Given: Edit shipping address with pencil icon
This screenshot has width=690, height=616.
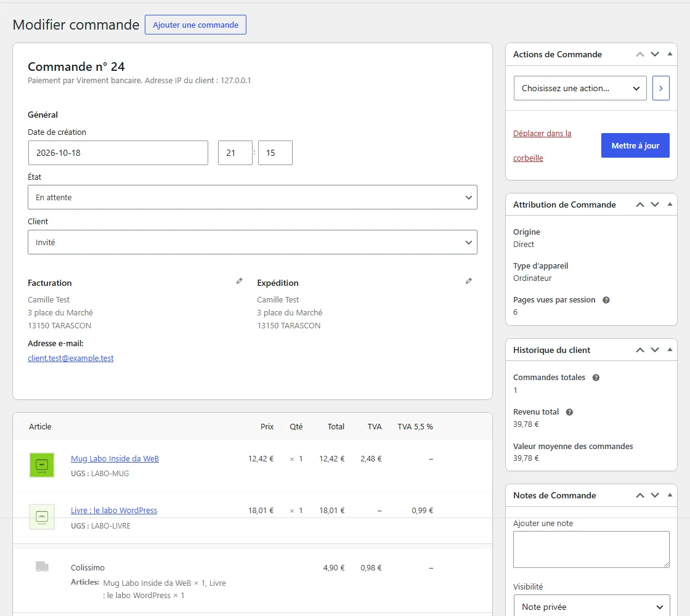Looking at the screenshot, I should click(x=469, y=281).
